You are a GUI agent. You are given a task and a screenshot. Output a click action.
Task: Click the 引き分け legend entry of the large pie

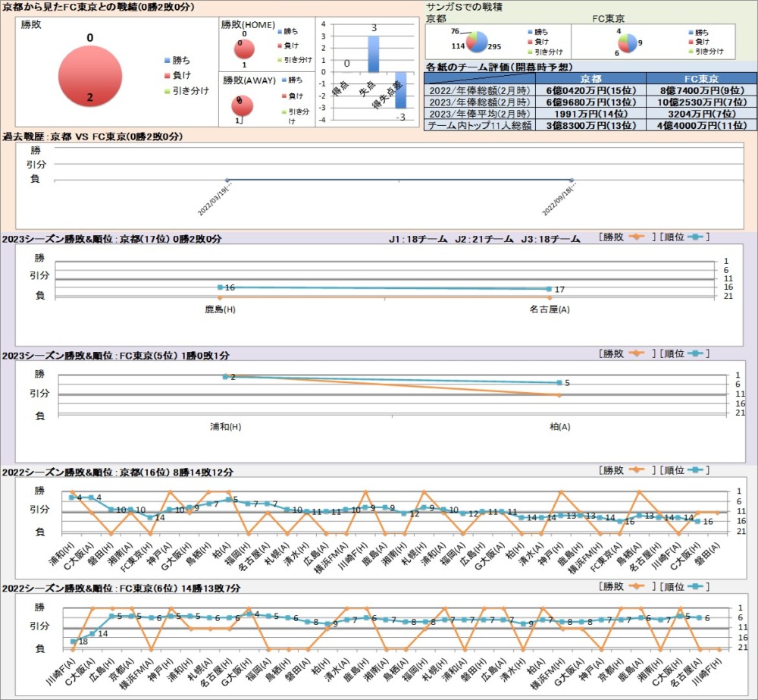click(x=186, y=90)
